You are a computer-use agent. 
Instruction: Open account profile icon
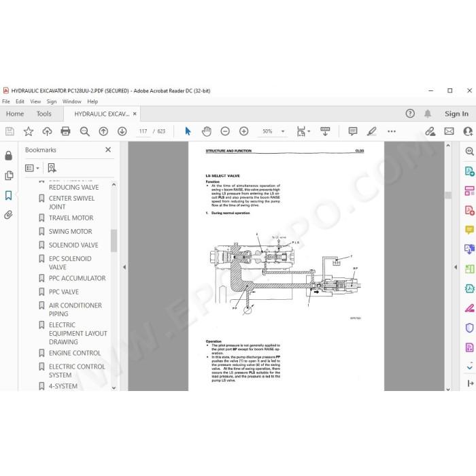point(468,131)
